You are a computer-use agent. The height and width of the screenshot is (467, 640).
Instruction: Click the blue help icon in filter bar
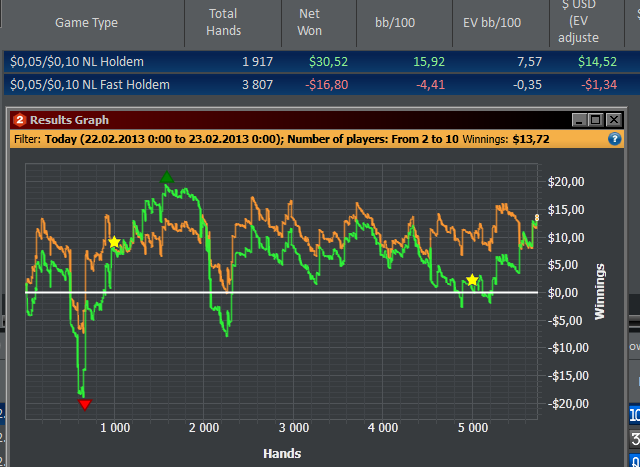coord(615,139)
